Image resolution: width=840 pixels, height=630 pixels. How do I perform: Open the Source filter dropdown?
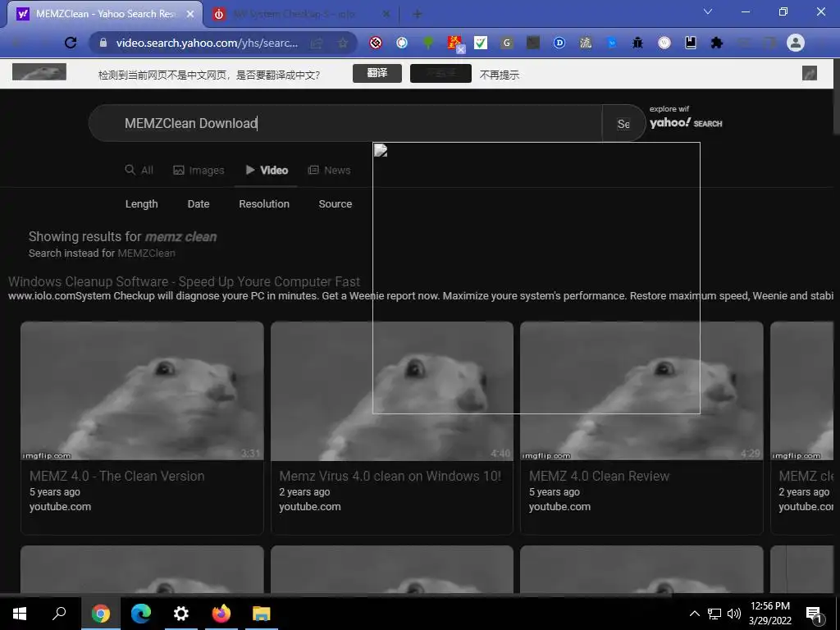336,203
